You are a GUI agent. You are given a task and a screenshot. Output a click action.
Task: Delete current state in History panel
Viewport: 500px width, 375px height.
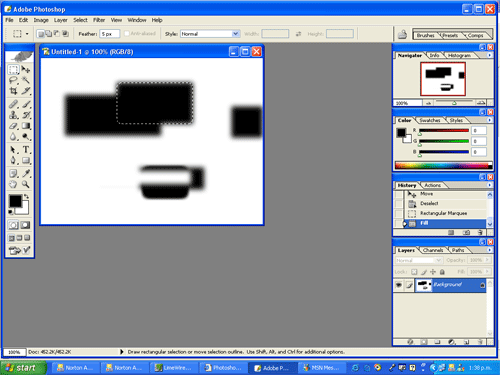point(480,232)
